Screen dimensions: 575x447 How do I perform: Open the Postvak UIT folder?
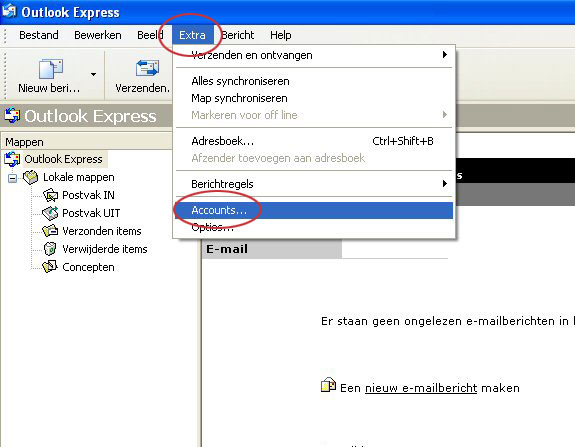coord(91,213)
